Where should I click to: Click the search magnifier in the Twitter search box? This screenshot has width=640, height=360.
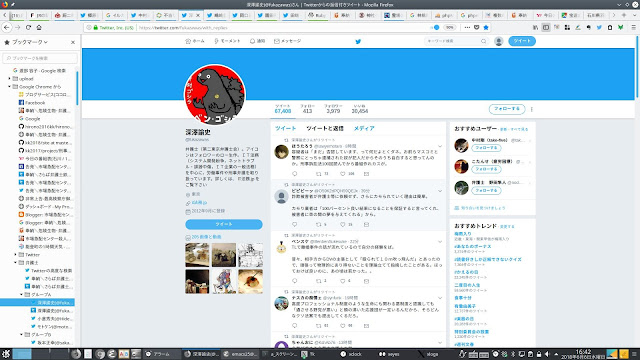tap(483, 41)
